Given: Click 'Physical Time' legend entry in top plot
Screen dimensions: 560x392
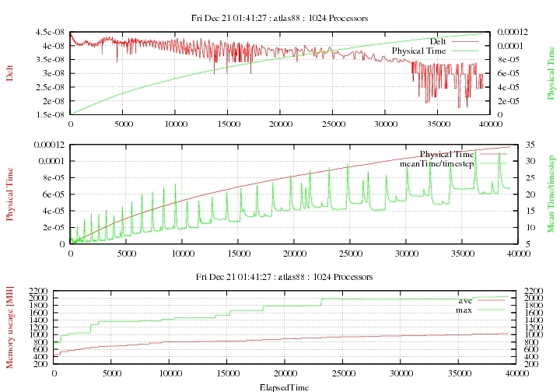Looking at the screenshot, I should (420, 51).
